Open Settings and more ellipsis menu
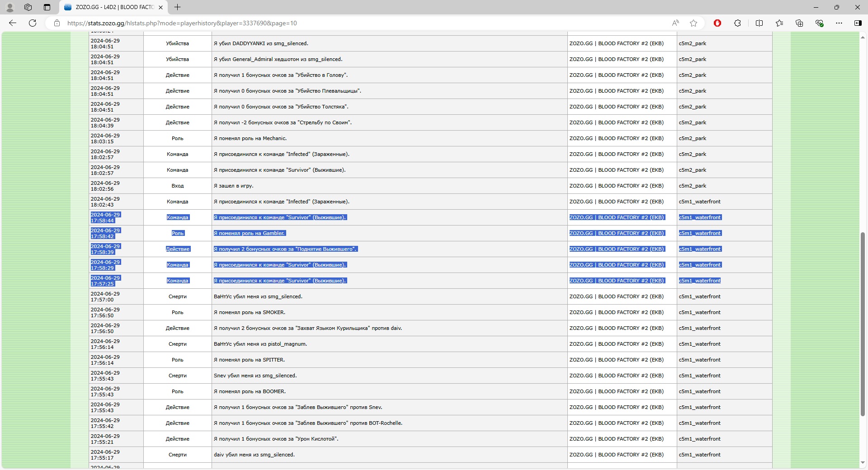 pyautogui.click(x=839, y=23)
